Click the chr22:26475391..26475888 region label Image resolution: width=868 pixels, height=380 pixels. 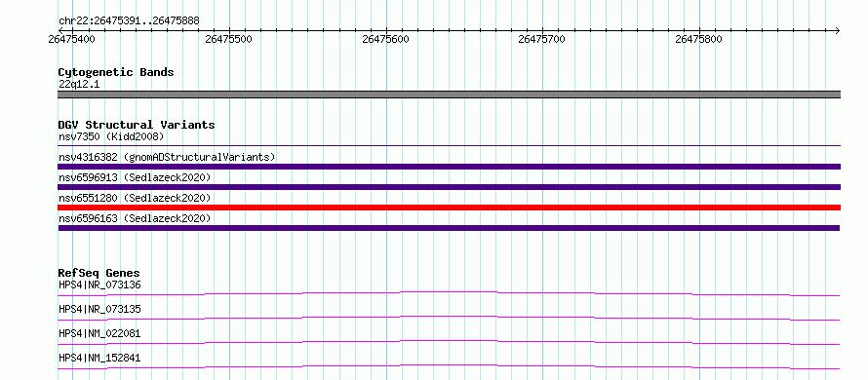click(129, 21)
